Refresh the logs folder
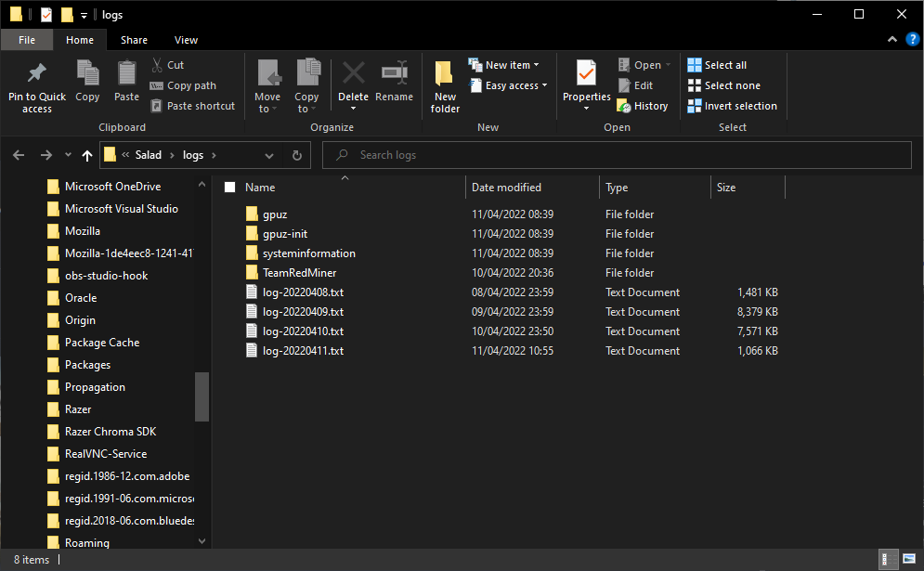924x571 pixels. coord(297,155)
